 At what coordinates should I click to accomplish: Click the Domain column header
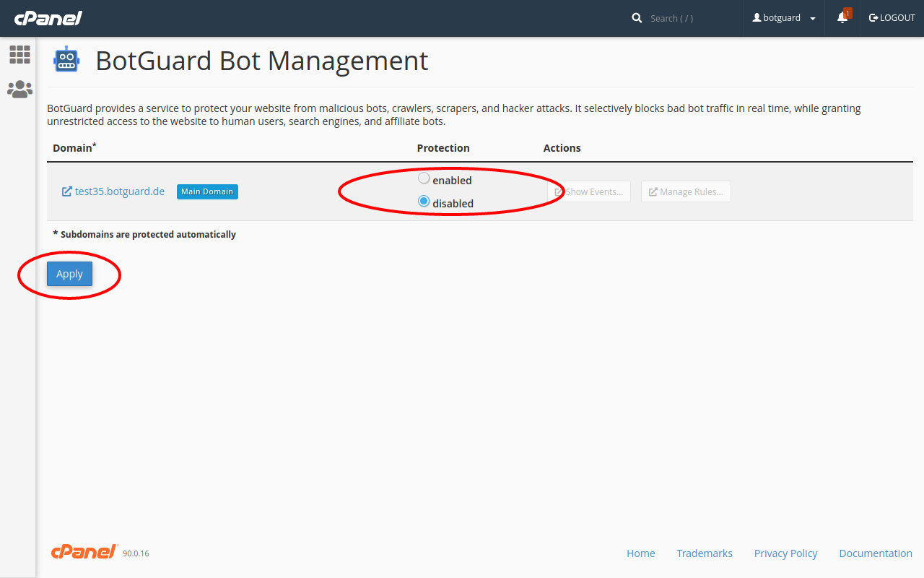click(74, 147)
